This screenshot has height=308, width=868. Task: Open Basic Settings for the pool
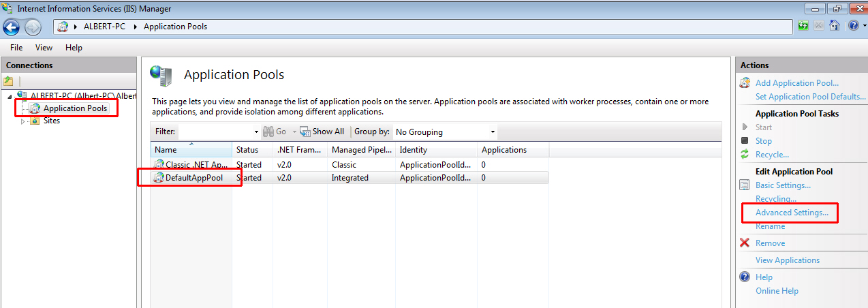(x=783, y=185)
